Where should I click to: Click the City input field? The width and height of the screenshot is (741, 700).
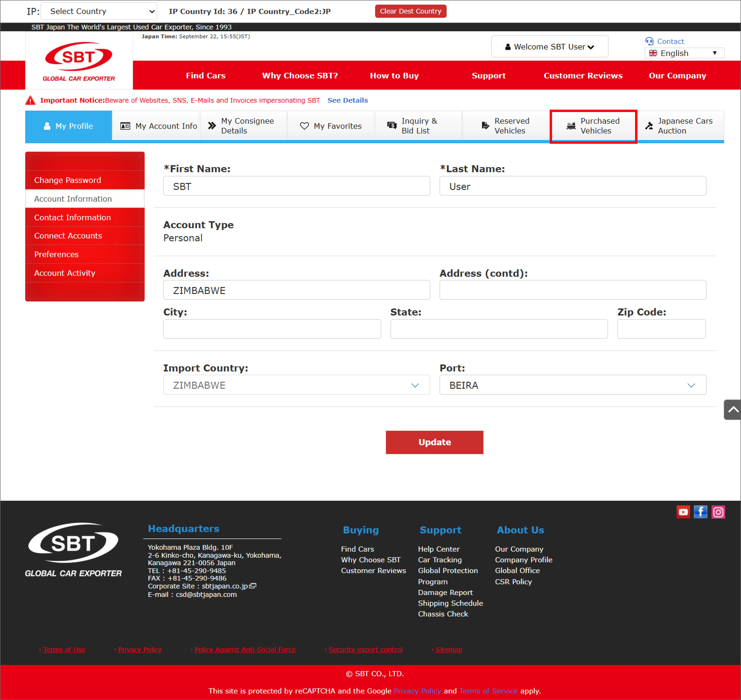click(272, 329)
